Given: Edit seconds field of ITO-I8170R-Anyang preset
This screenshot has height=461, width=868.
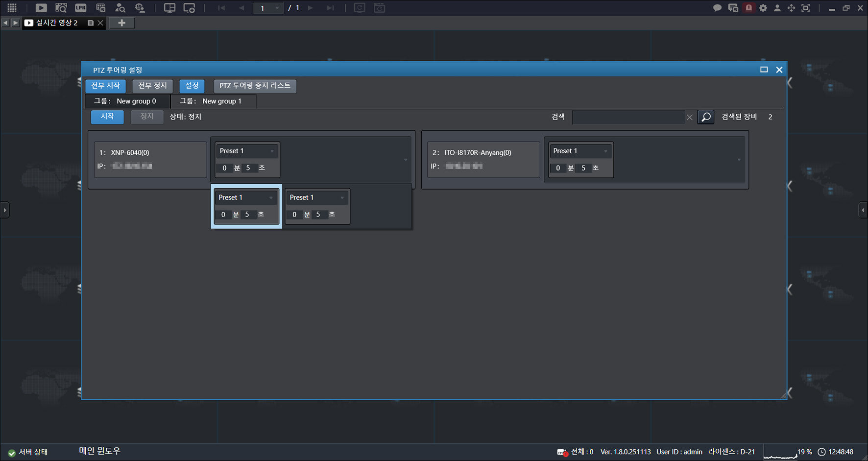Looking at the screenshot, I should [x=583, y=168].
